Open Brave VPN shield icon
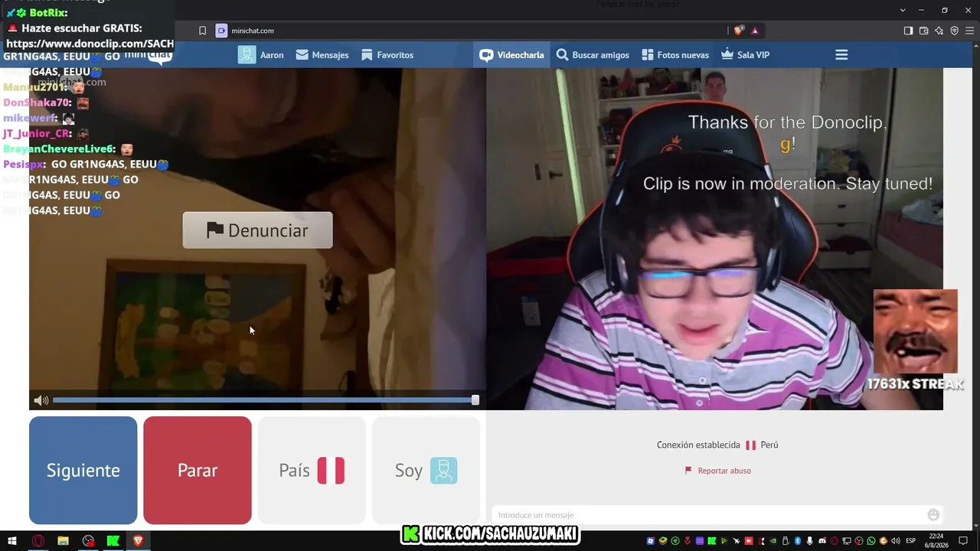Screen dimensions: 980x551 pyautogui.click(x=955, y=31)
